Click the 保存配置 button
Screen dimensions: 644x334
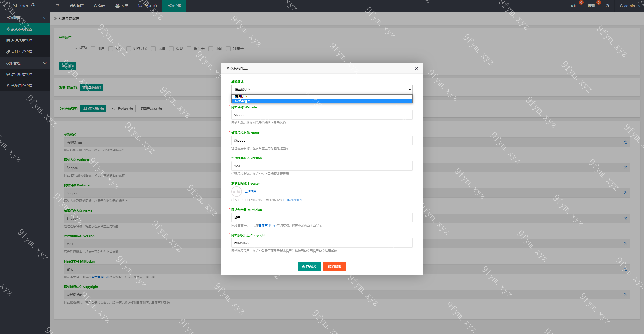click(x=309, y=267)
